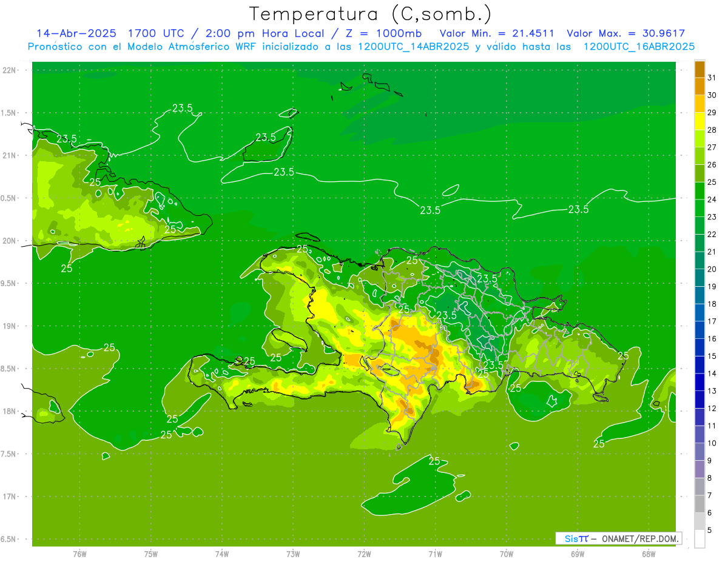Click the '10' label on the color scale
The width and height of the screenshot is (728, 562).
[x=712, y=443]
